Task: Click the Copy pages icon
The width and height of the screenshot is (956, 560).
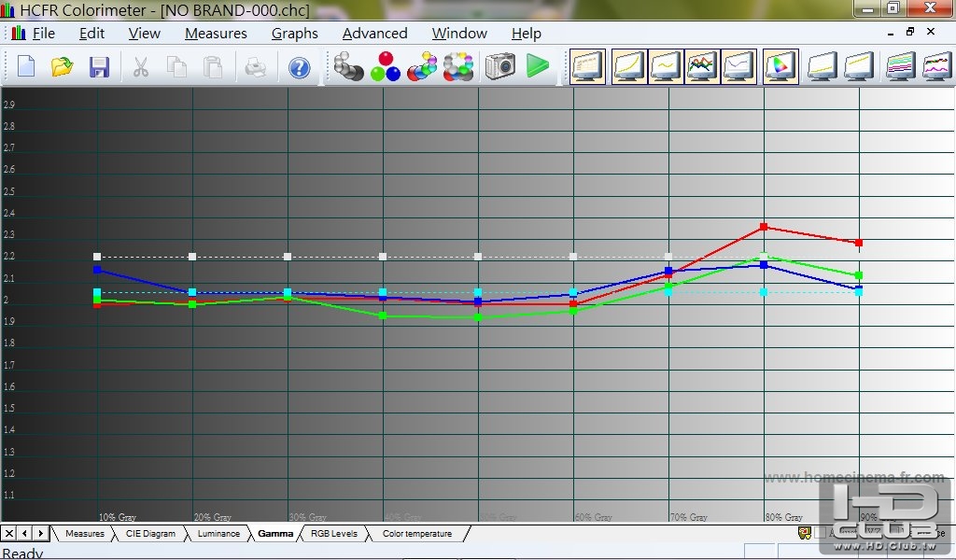Action: [x=176, y=66]
